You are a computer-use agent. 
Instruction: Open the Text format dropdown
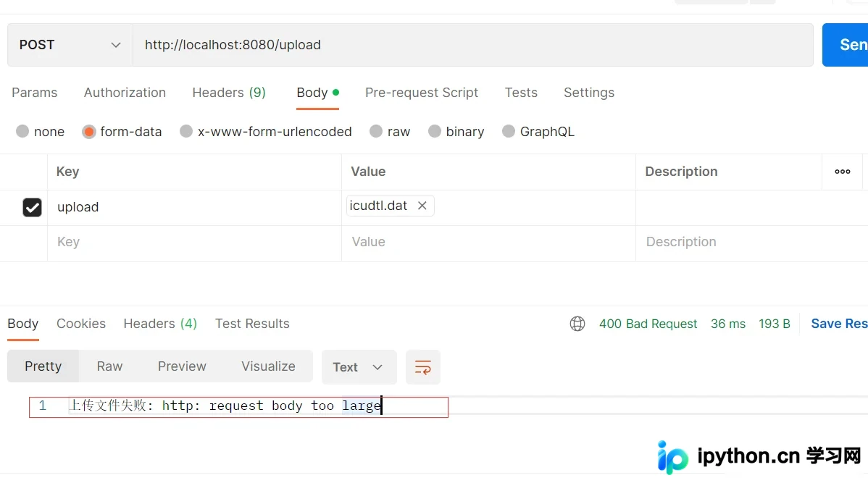click(x=359, y=367)
